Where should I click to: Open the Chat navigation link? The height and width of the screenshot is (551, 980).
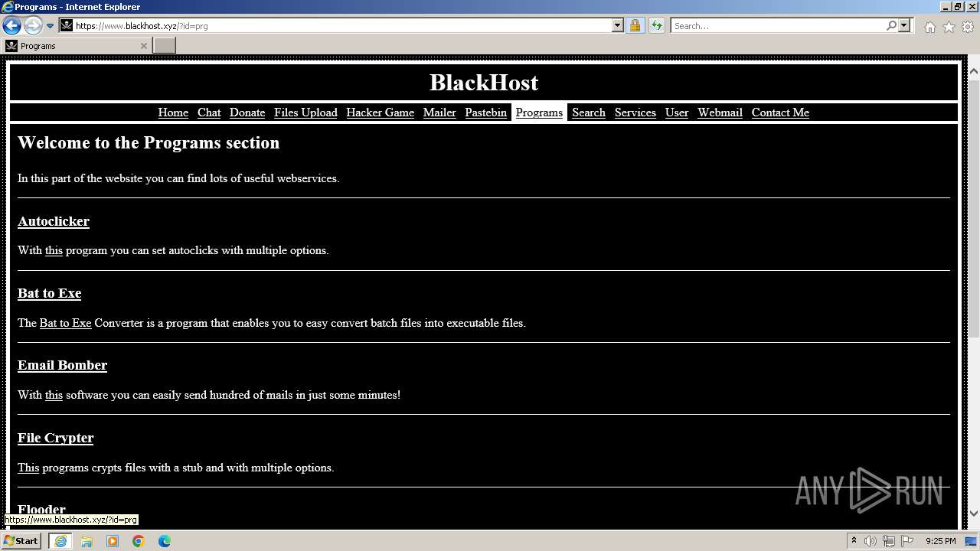point(209,112)
